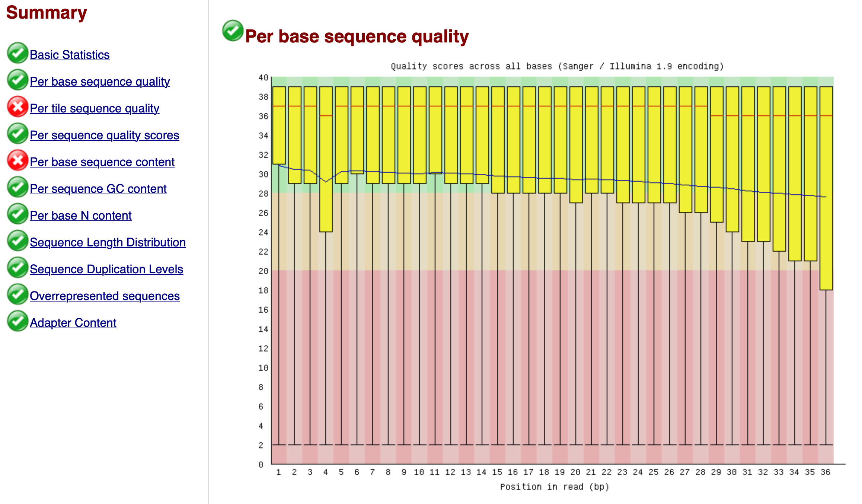
Task: Open the Basic Statistics section
Action: [x=69, y=54]
